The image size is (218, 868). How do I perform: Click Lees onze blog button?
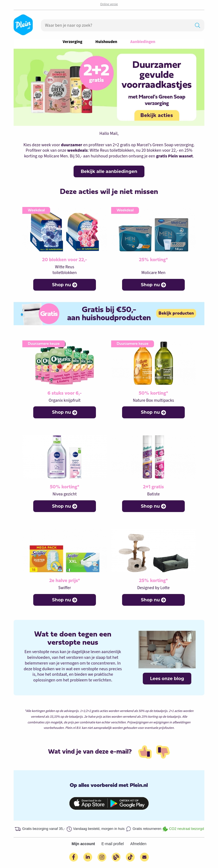tap(167, 678)
